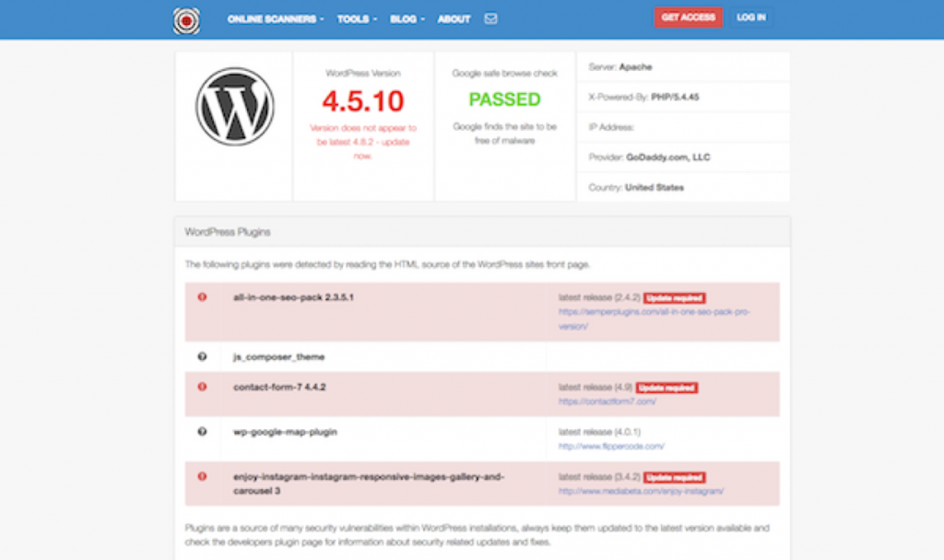The image size is (944, 560).
Task: Click the Log In button
Action: pyautogui.click(x=750, y=17)
